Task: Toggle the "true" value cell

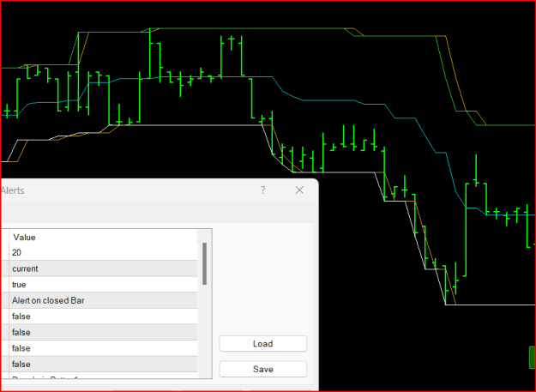Action: point(104,284)
